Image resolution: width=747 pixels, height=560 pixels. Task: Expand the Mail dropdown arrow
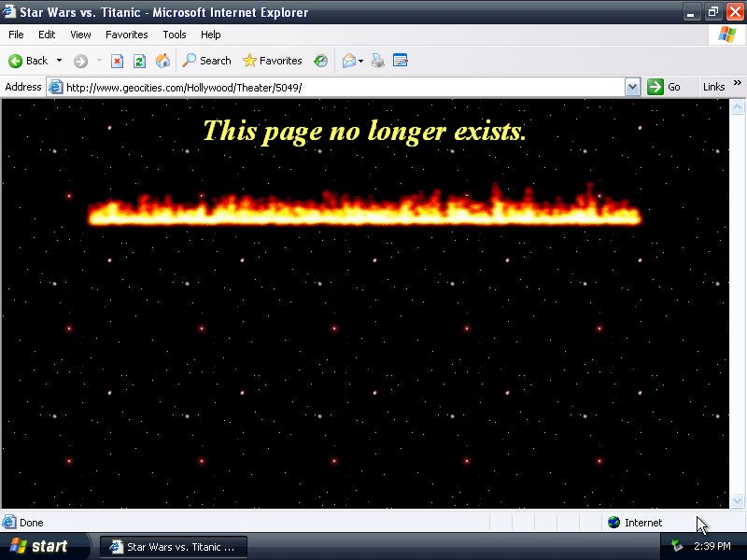click(360, 61)
